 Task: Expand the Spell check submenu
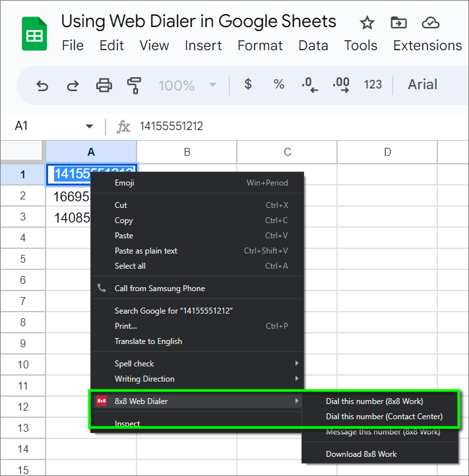(197, 364)
